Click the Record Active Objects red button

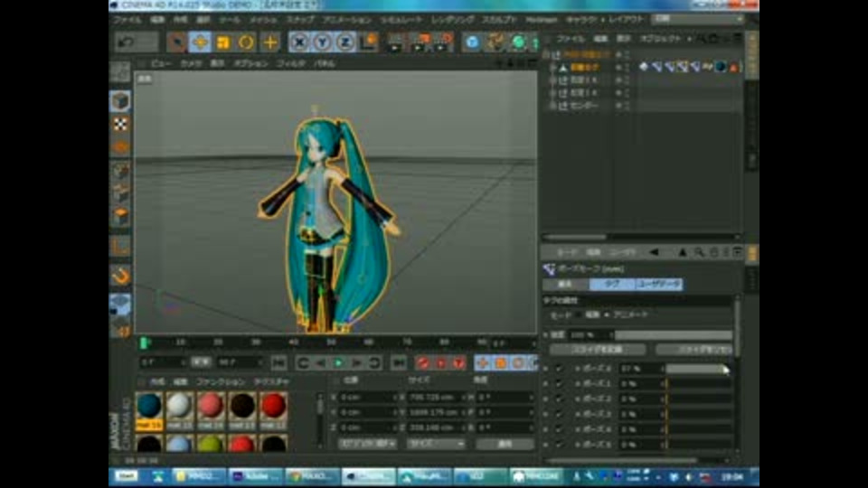tap(423, 363)
